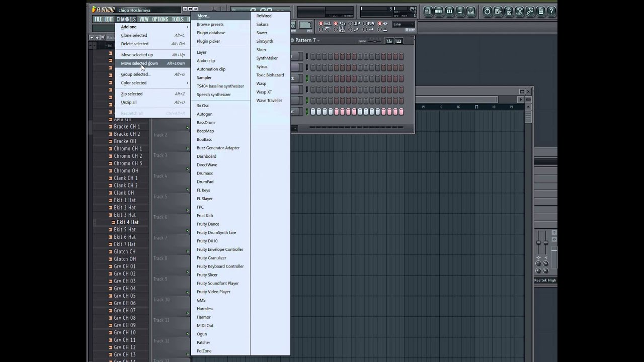Show the Browser via its toolbar icon
Viewport: 644px width, 362px height.
460,11
